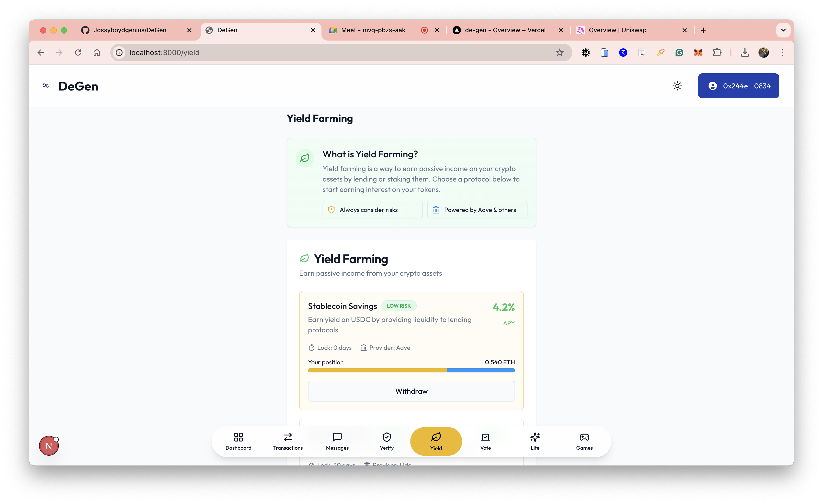This screenshot has width=823, height=504.
Task: Click the Yield nav button
Action: tap(436, 441)
